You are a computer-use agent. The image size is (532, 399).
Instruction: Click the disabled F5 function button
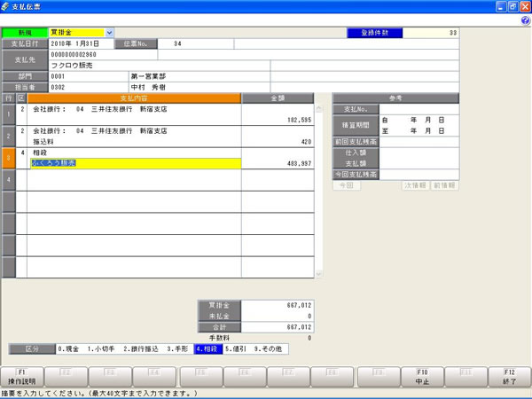coord(201,377)
